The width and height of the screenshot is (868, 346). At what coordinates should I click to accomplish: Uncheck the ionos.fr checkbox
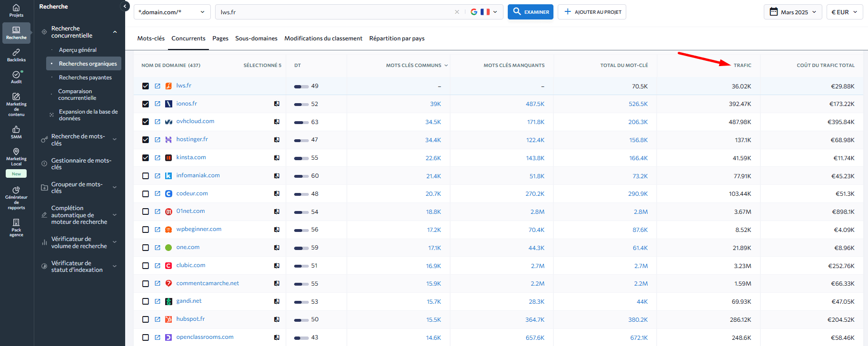(146, 104)
